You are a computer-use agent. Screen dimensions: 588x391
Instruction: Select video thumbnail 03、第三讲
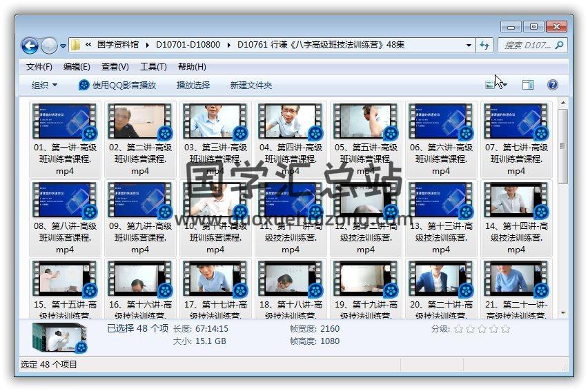(215, 121)
